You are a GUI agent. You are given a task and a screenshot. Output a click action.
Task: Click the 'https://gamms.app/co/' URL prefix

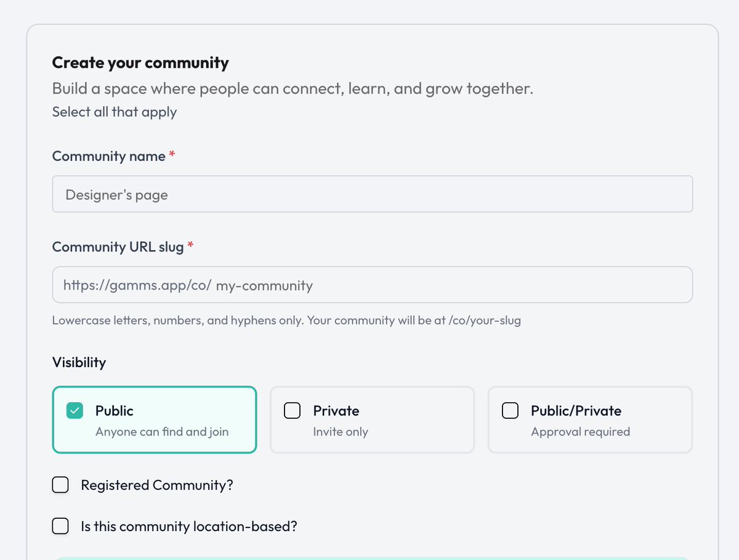pos(138,285)
